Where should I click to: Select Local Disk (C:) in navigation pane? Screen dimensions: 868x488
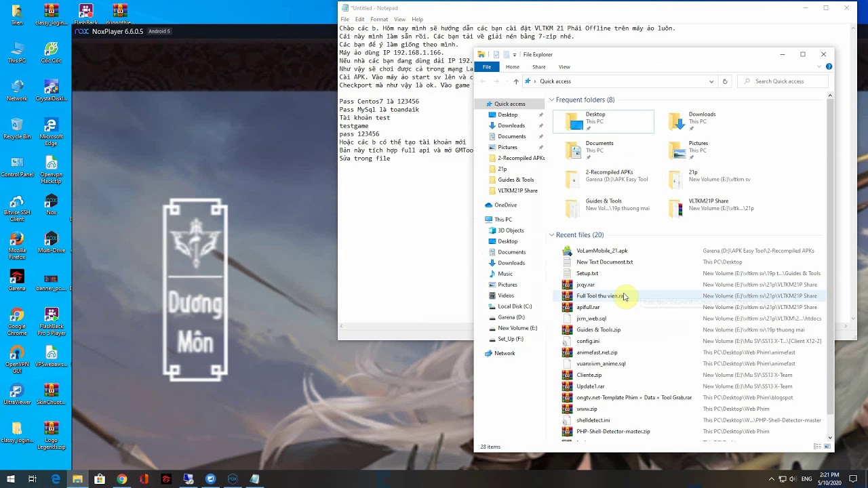(x=515, y=306)
